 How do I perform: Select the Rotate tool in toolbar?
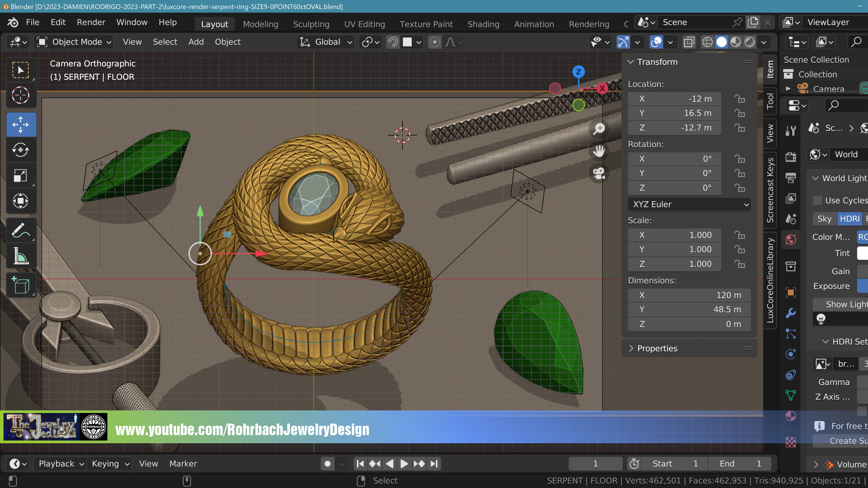tap(21, 150)
